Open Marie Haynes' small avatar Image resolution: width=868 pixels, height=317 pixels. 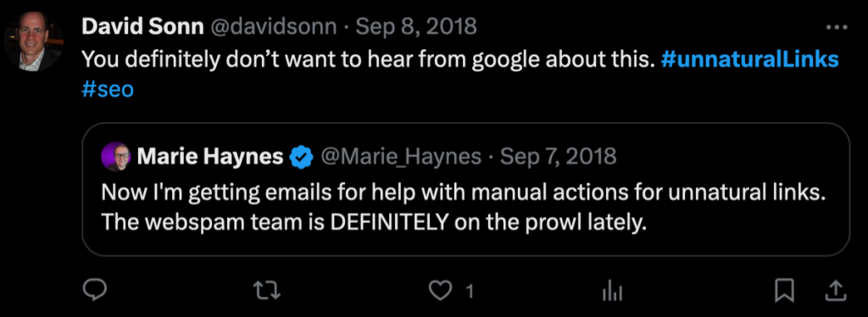115,157
